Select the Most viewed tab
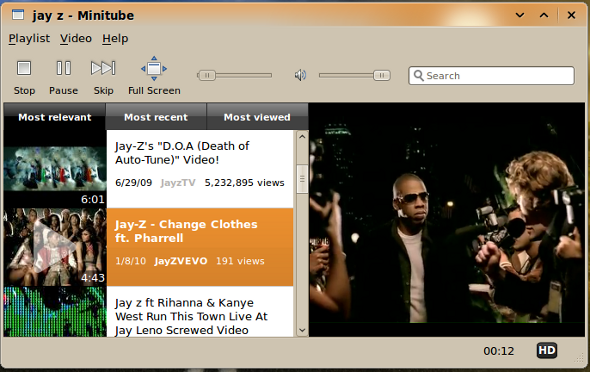 pos(257,117)
